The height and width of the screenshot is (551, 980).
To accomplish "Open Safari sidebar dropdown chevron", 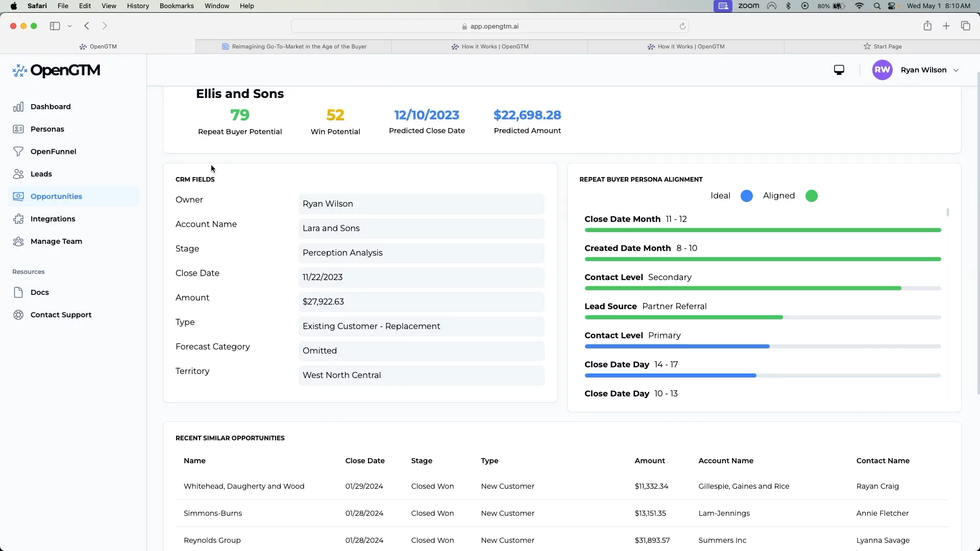I will pyautogui.click(x=70, y=26).
